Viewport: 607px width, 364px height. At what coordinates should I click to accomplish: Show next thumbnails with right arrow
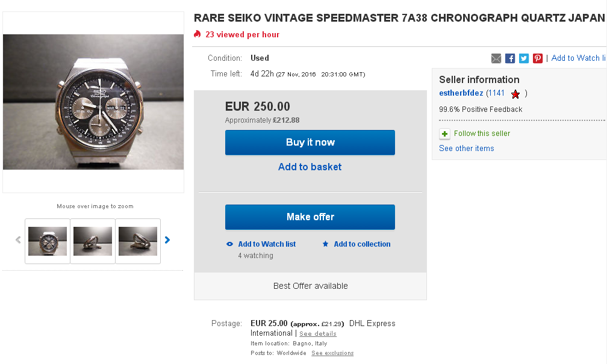pos(167,240)
